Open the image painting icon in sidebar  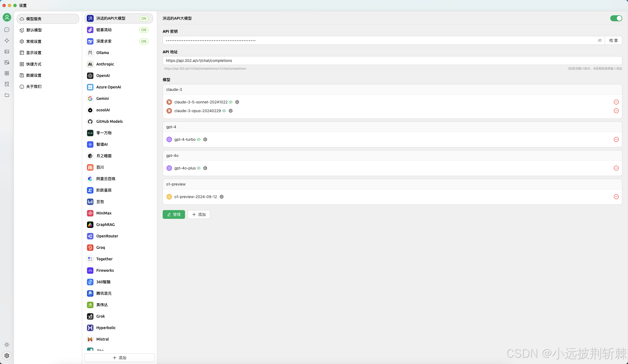pyautogui.click(x=7, y=52)
